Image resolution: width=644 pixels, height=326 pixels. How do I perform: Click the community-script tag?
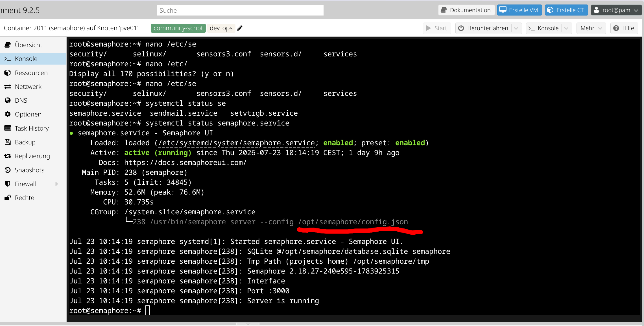[178, 28]
